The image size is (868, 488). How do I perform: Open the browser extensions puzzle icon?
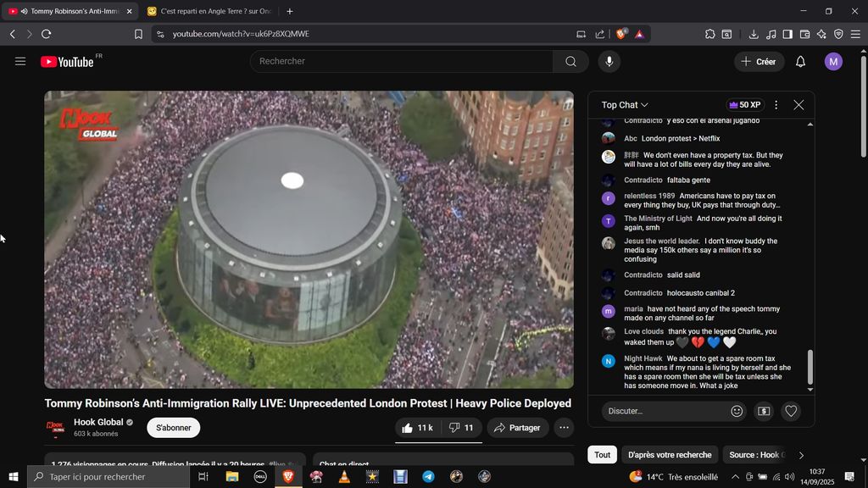[x=709, y=34]
